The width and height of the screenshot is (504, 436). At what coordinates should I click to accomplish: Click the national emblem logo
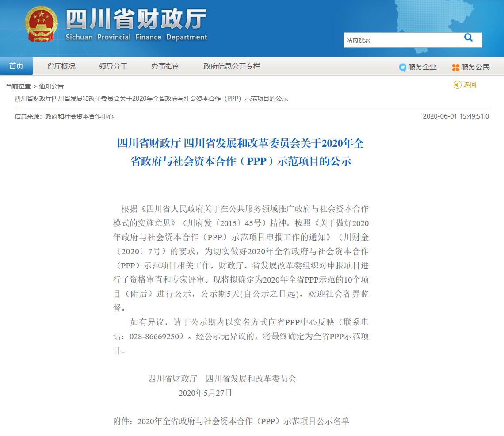click(x=41, y=24)
